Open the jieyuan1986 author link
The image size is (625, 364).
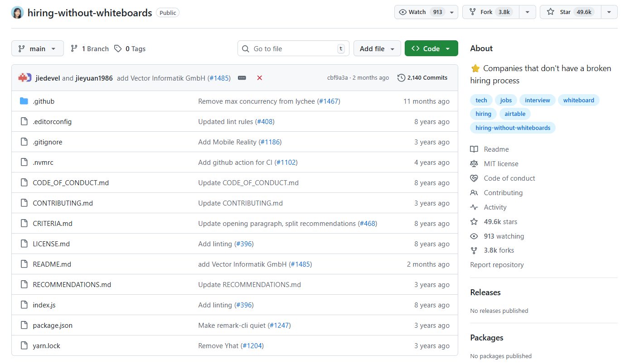pos(94,78)
